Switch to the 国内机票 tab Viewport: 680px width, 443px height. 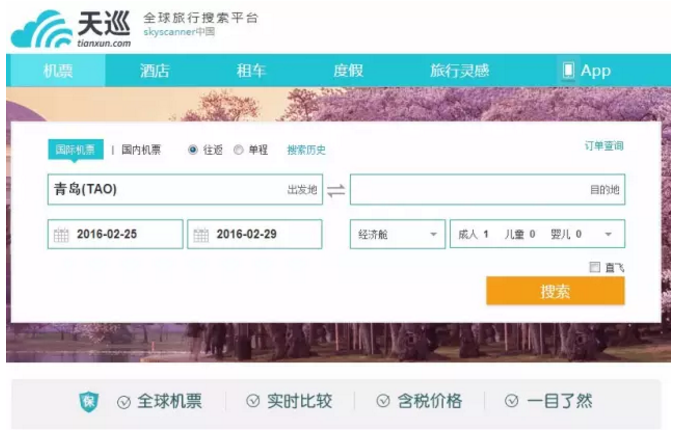[141, 150]
